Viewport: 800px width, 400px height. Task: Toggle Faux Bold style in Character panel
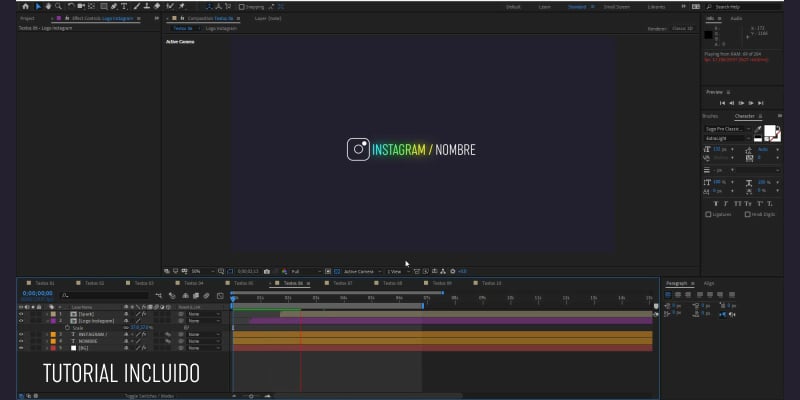pyautogui.click(x=715, y=204)
